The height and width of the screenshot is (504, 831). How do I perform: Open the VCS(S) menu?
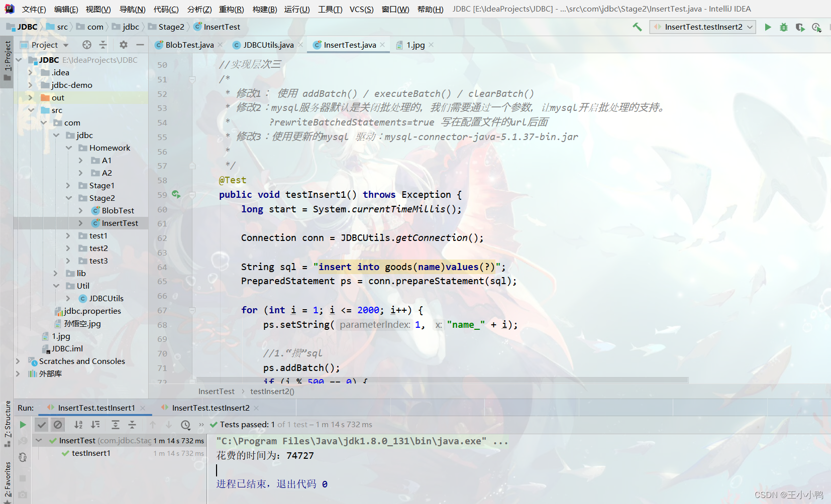361,9
